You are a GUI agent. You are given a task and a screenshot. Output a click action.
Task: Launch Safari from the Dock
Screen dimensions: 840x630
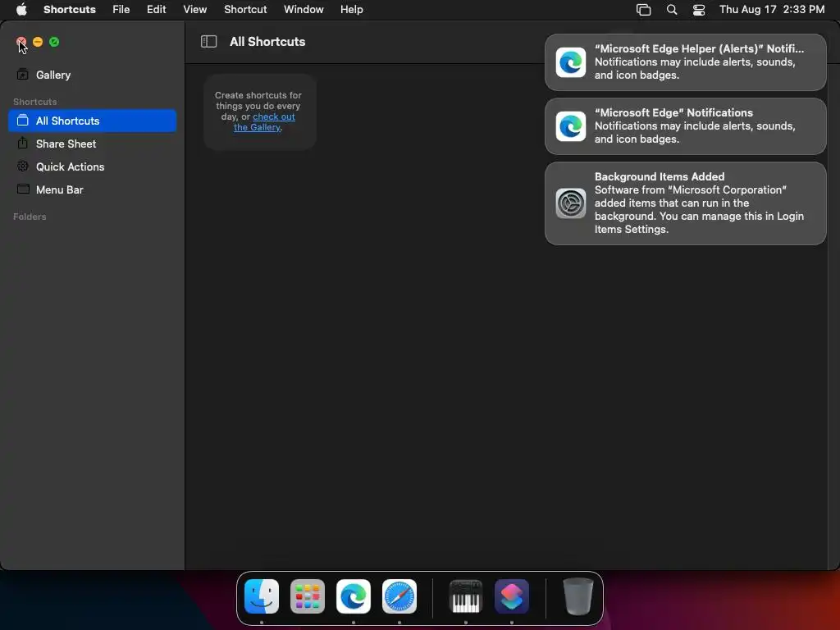(x=399, y=596)
